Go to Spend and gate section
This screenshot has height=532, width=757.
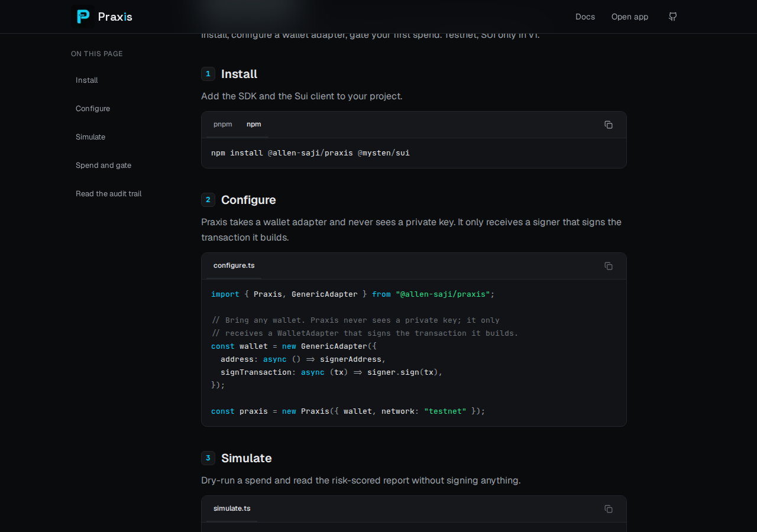click(x=103, y=166)
